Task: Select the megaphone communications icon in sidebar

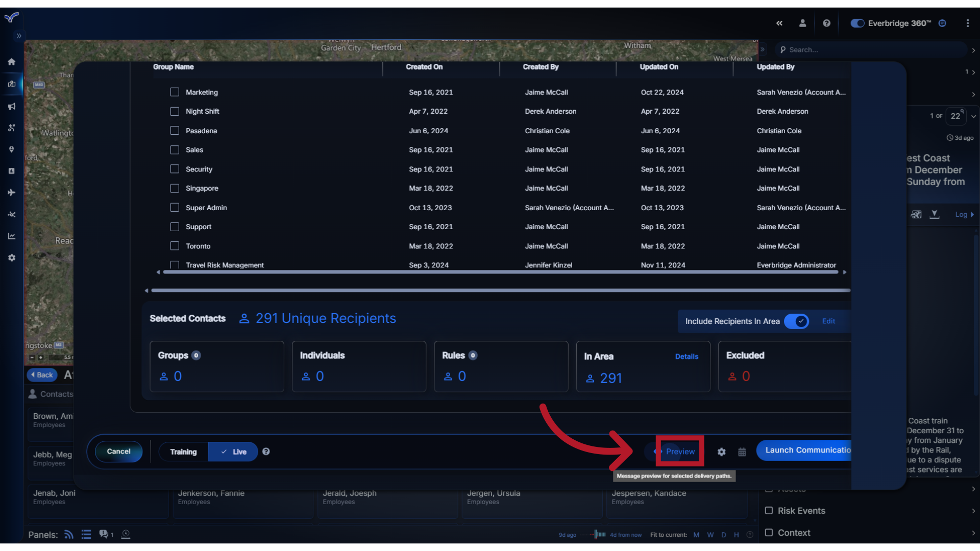Action: pos(11,106)
